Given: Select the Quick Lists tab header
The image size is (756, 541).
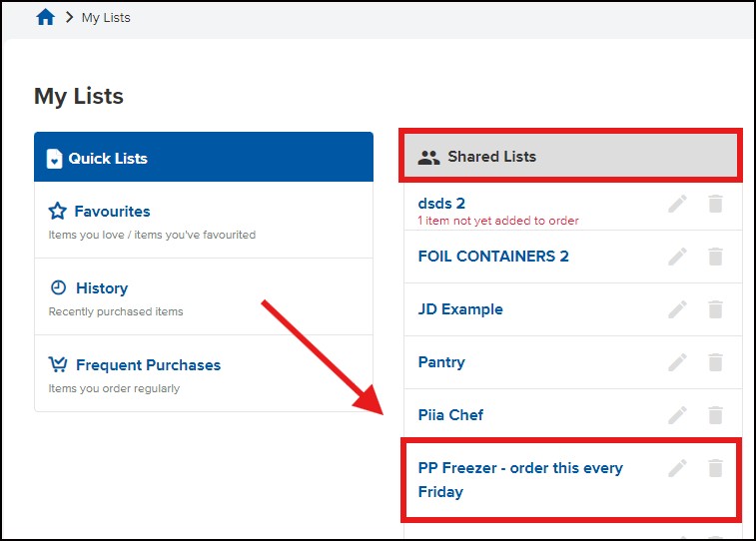Looking at the screenshot, I should (x=204, y=158).
